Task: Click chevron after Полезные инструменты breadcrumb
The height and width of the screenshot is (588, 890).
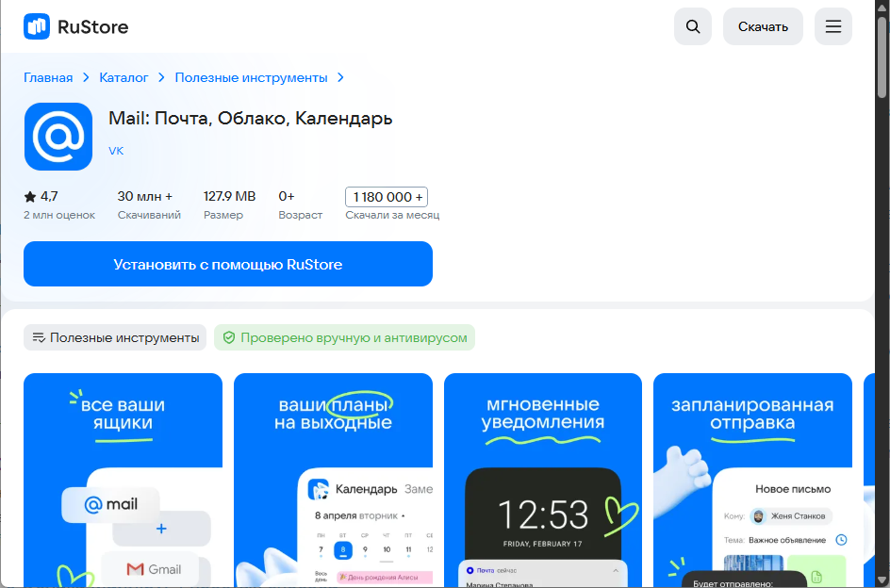Action: click(340, 78)
